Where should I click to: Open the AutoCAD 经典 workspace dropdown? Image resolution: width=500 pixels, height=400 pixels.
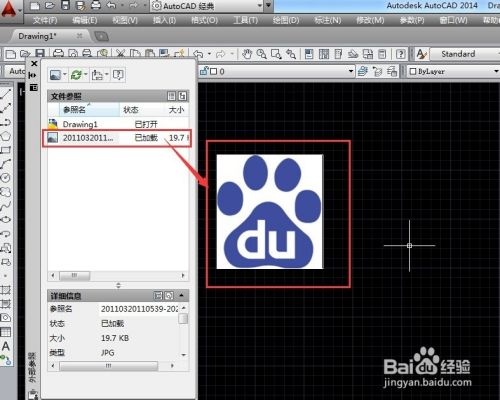coord(260,6)
